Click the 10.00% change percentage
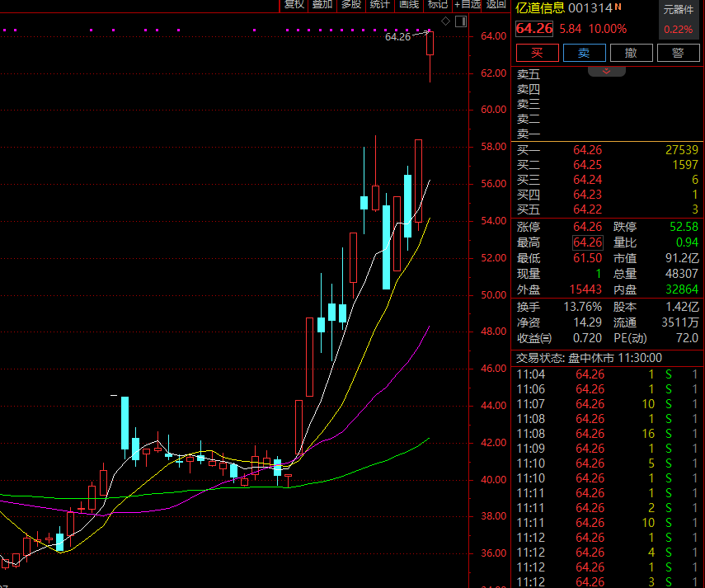Screen dimensions: 705x588 pyautogui.click(x=608, y=29)
